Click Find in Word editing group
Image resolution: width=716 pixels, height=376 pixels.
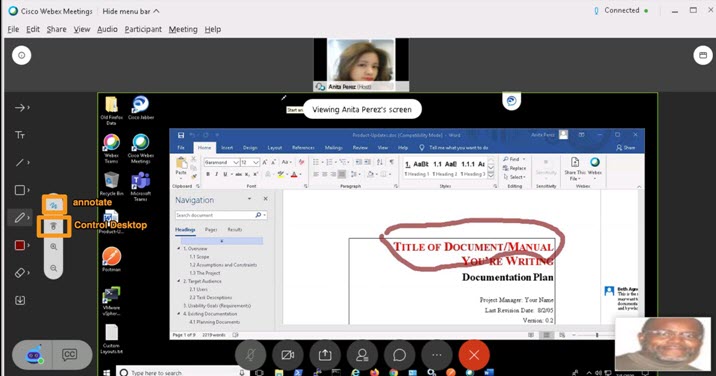pyautogui.click(x=514, y=159)
